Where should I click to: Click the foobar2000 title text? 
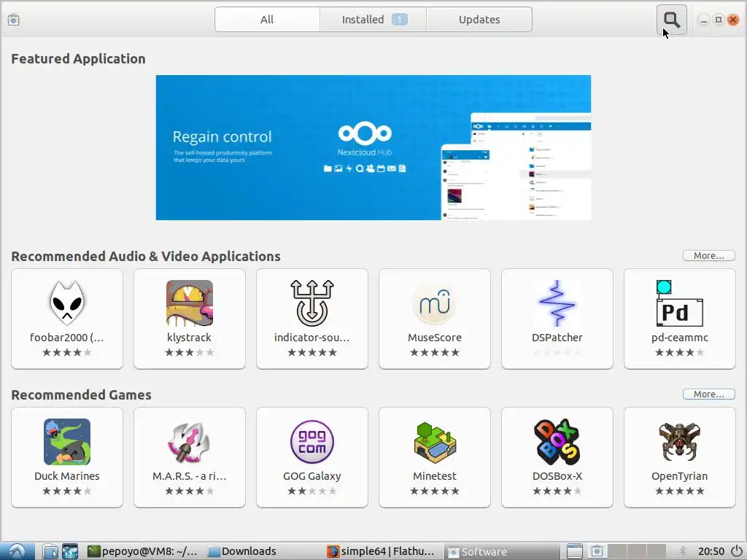(66, 338)
